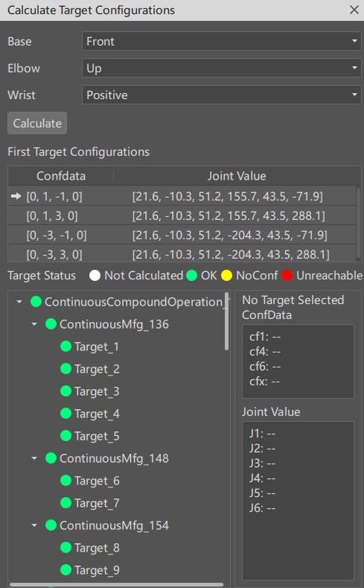Click the green status icon of ContinuousMfg_148
364x588 pixels.
[51, 458]
